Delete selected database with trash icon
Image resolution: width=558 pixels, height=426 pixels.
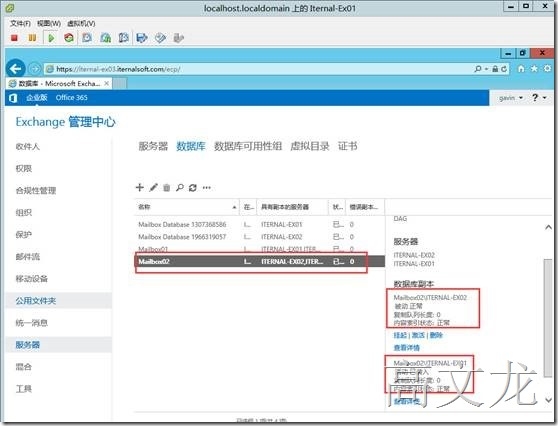click(x=167, y=188)
